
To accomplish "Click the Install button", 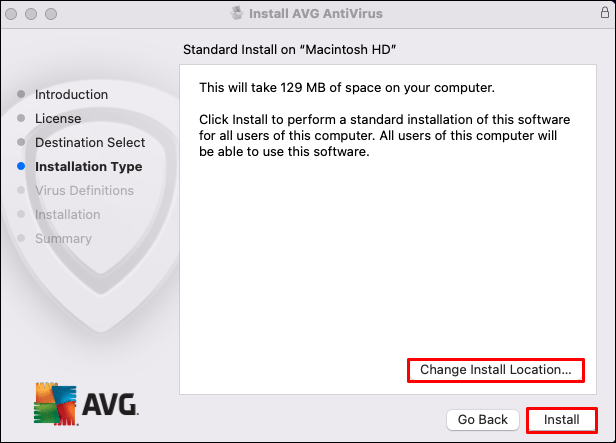I will pyautogui.click(x=561, y=420).
